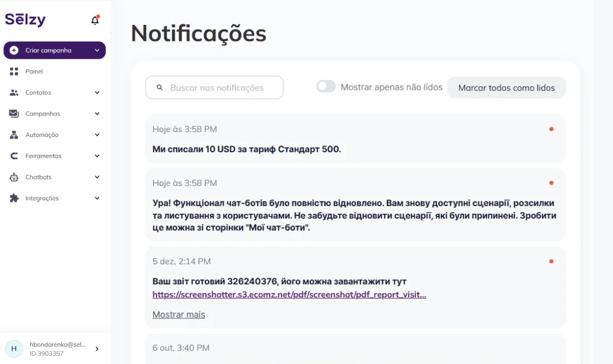Focus the Buscar nas notificações search field

[217, 88]
